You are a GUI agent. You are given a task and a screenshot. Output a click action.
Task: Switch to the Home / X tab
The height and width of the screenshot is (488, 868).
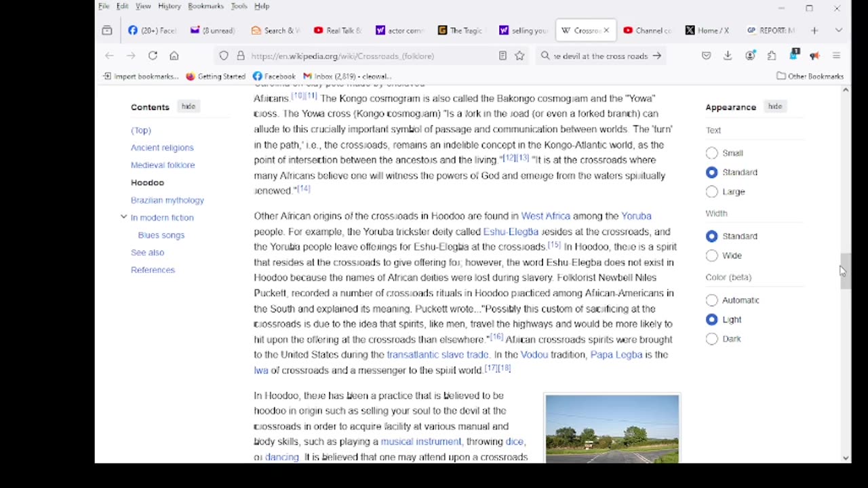[x=708, y=30]
